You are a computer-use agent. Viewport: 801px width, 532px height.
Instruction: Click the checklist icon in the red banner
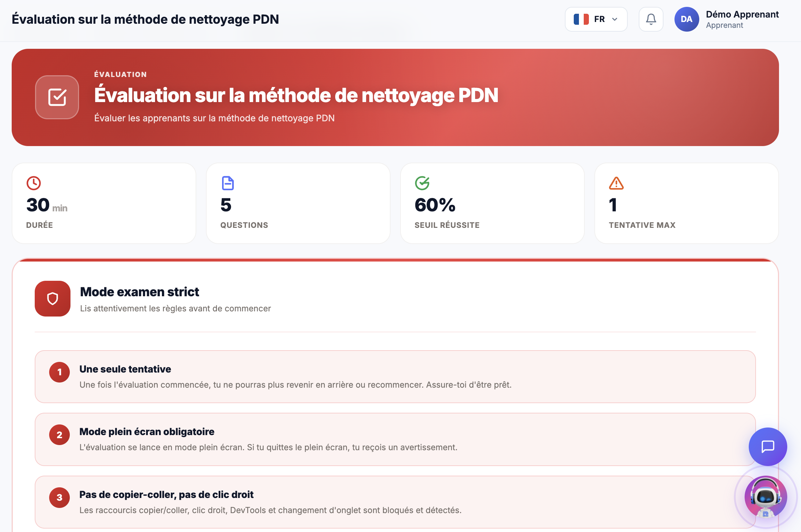point(57,97)
